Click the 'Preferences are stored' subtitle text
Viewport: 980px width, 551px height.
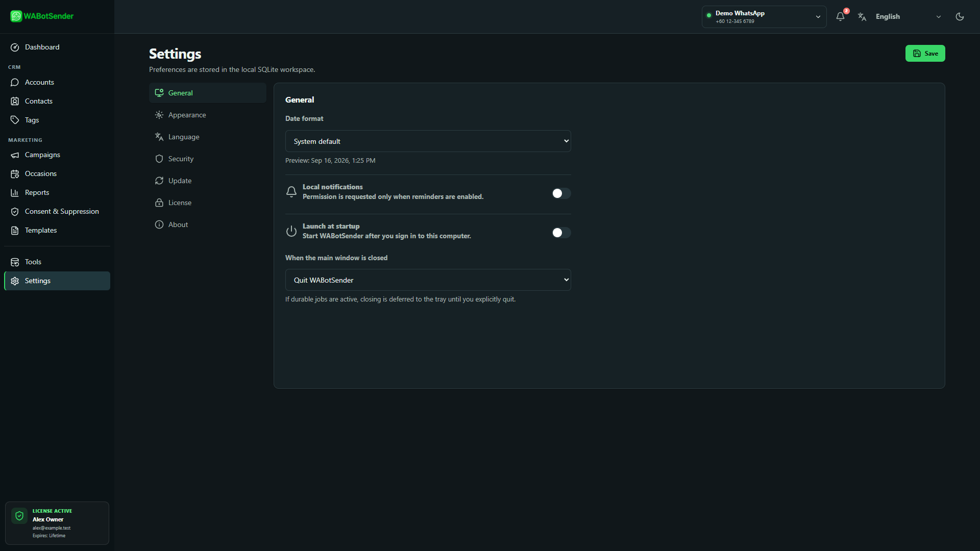tap(232, 69)
